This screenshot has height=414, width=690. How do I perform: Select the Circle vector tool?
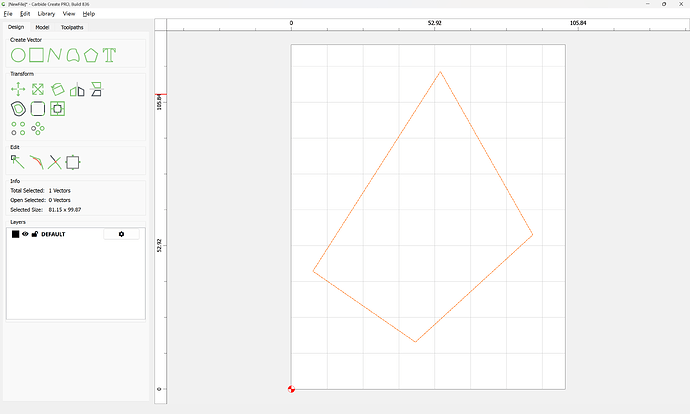[18, 55]
